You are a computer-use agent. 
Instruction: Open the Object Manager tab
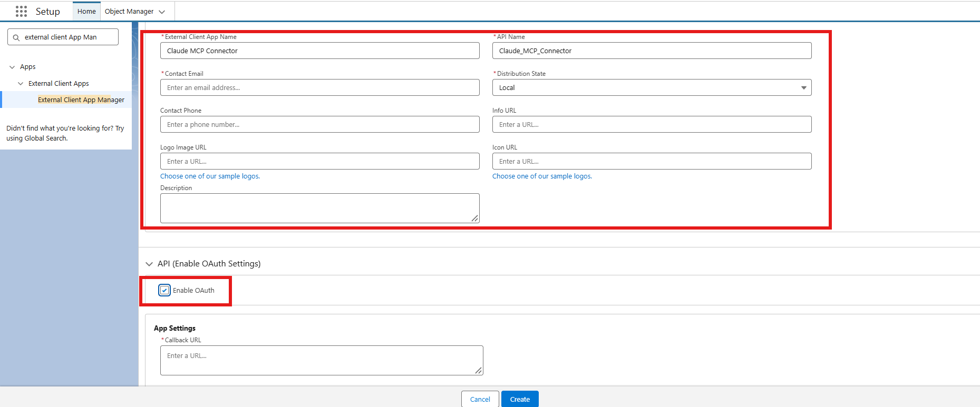coord(129,11)
